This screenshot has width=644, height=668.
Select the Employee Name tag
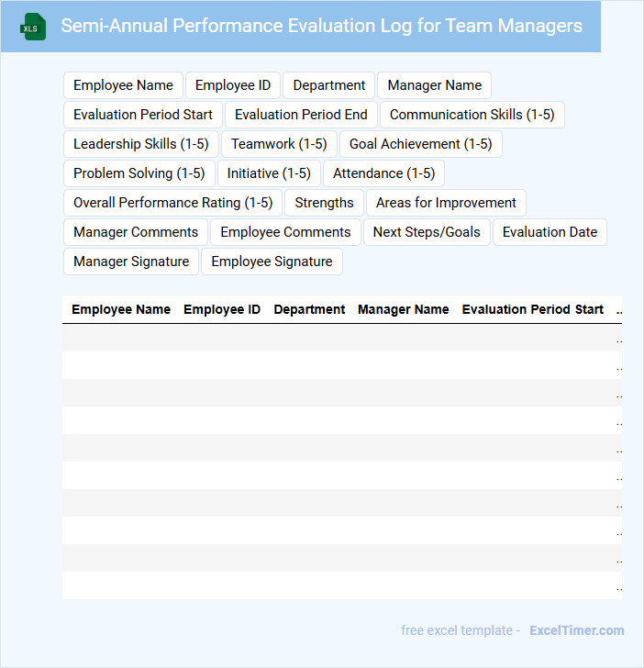pos(123,85)
